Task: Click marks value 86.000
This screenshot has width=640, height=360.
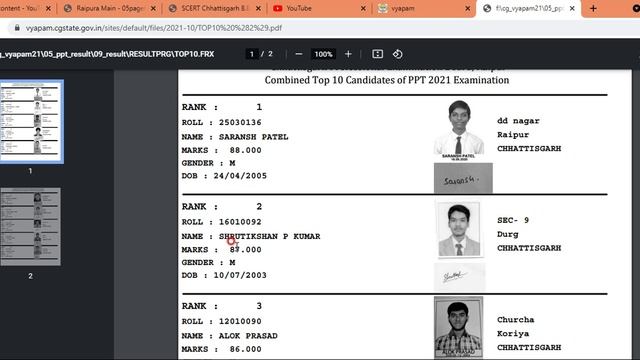Action: coord(245,349)
